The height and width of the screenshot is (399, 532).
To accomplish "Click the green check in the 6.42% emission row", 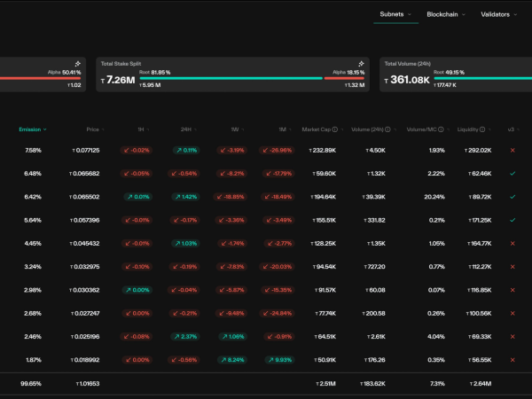I will point(512,197).
